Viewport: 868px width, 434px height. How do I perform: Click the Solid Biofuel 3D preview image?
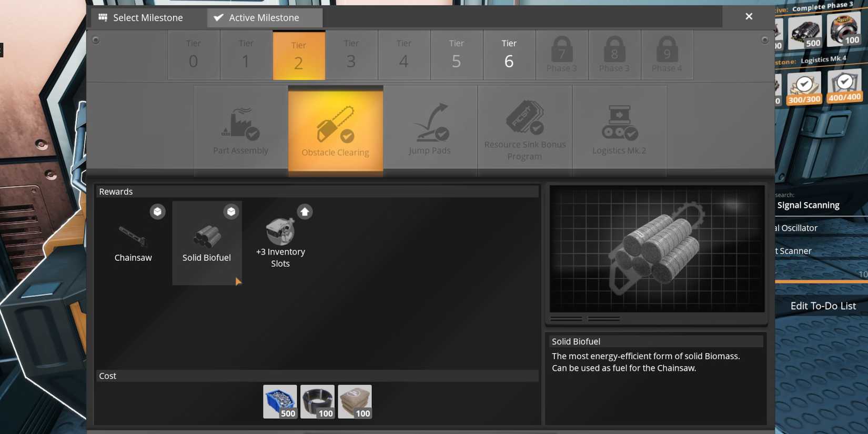tap(657, 248)
